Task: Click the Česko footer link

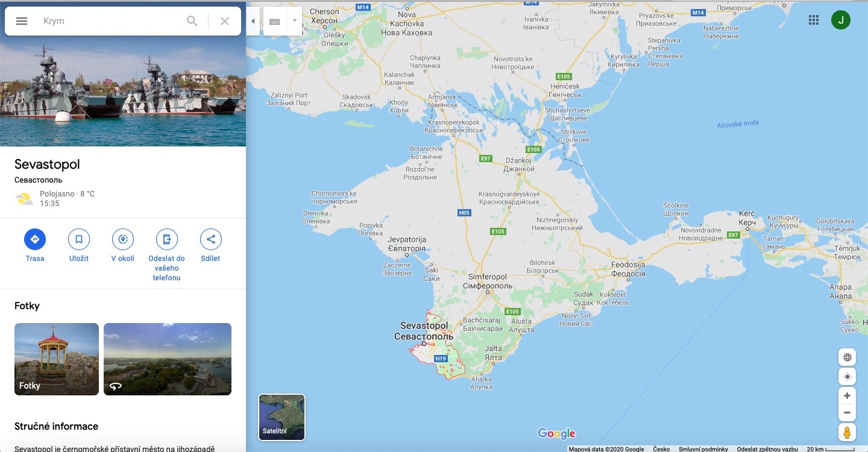Action: pos(661,449)
